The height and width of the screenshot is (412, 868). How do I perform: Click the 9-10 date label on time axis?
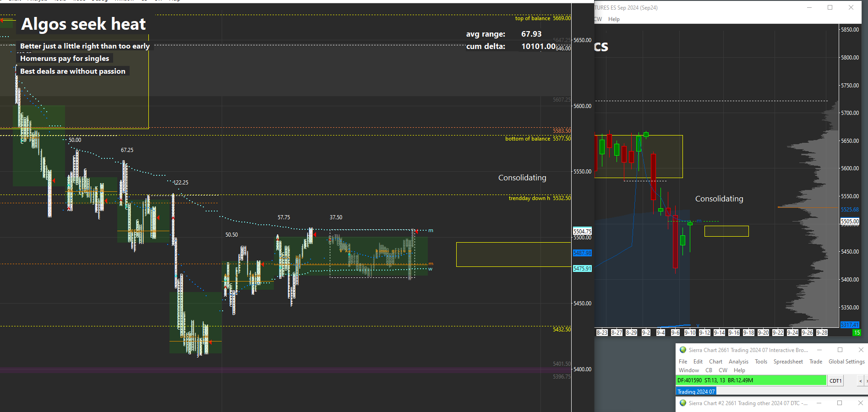point(690,333)
